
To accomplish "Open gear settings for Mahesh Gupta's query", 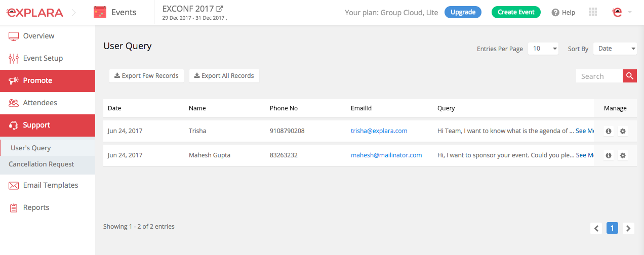I will tap(623, 155).
